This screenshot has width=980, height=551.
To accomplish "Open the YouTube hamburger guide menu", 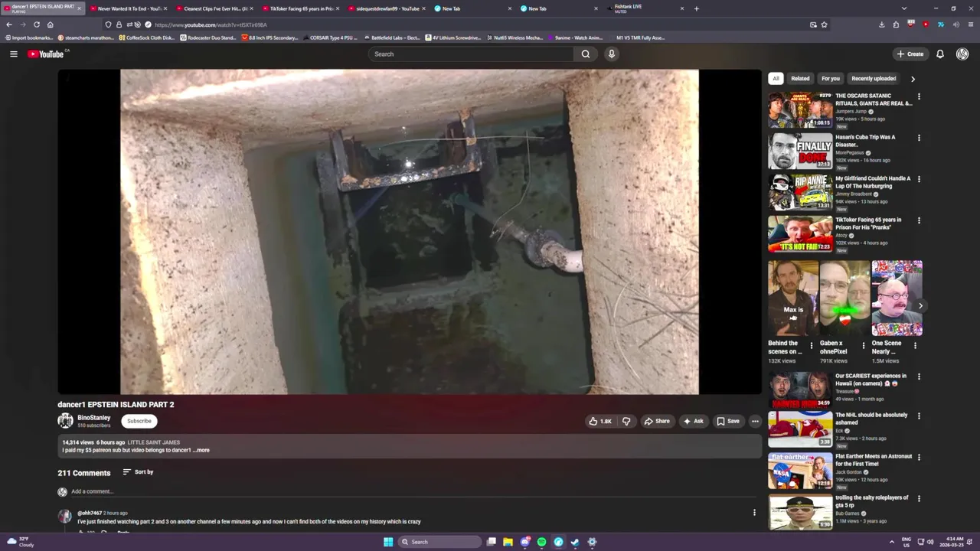I will click(13, 54).
